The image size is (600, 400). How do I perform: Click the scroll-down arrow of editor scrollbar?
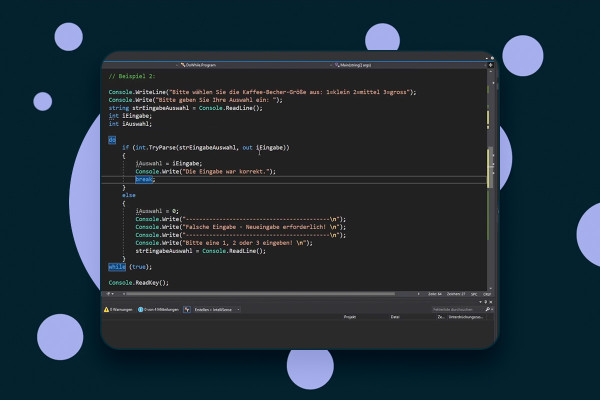[490, 289]
